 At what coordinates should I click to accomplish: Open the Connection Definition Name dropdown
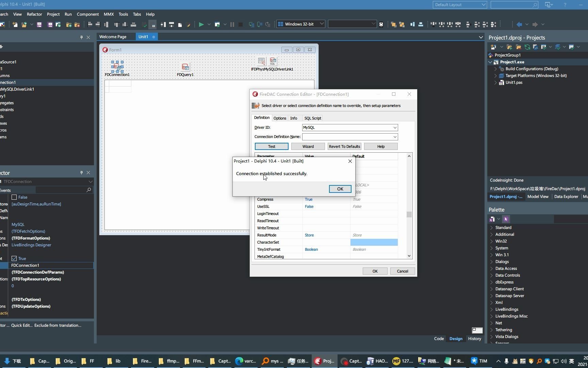(x=395, y=137)
